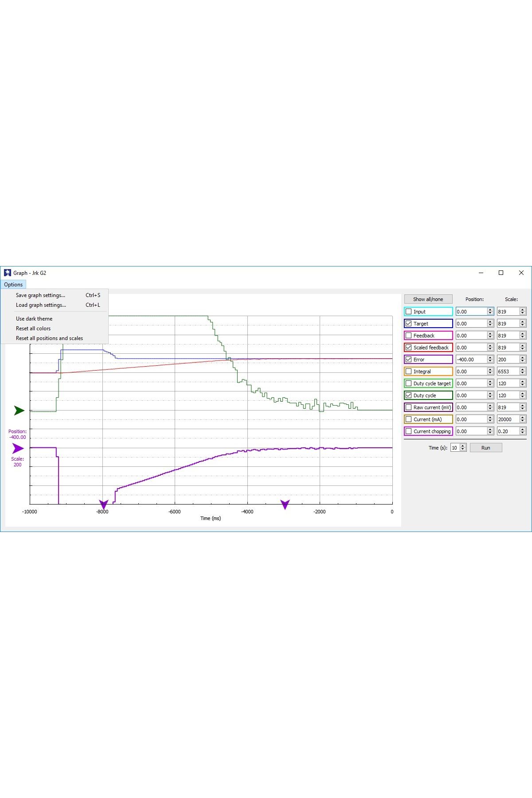The image size is (532, 798).
Task: Decrease the Error scale with down arrow
Action: click(523, 361)
